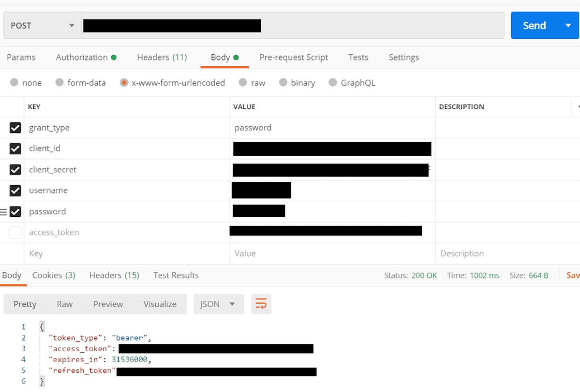Click the client_secret key cell
This screenshot has height=392, width=580.
127,170
